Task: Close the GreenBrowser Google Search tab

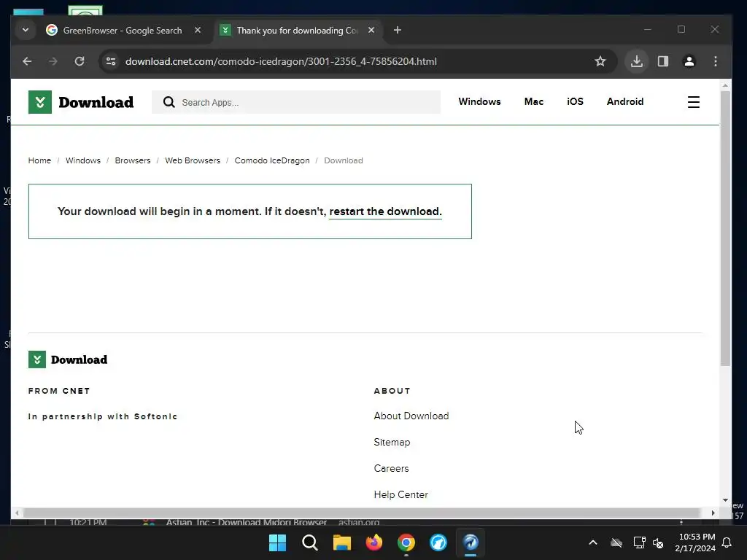Action: (198, 30)
